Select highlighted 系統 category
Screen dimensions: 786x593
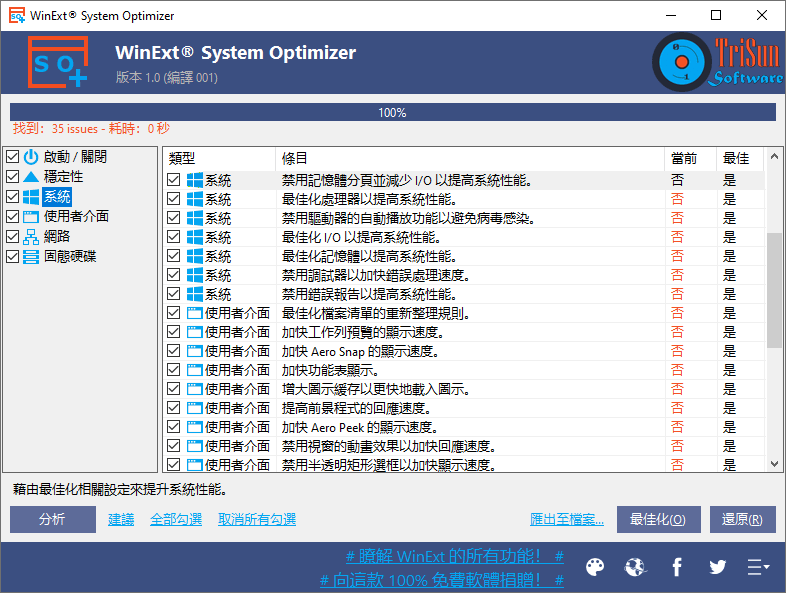pos(57,196)
